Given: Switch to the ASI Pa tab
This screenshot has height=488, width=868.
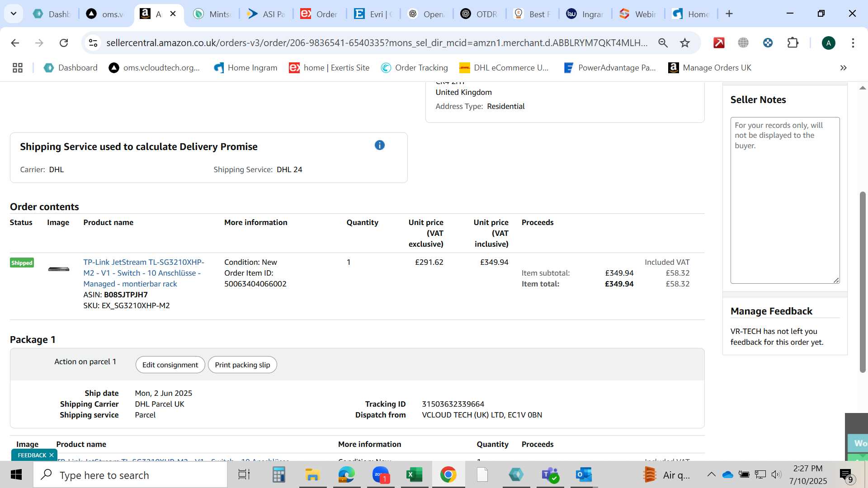Looking at the screenshot, I should click(266, 14).
